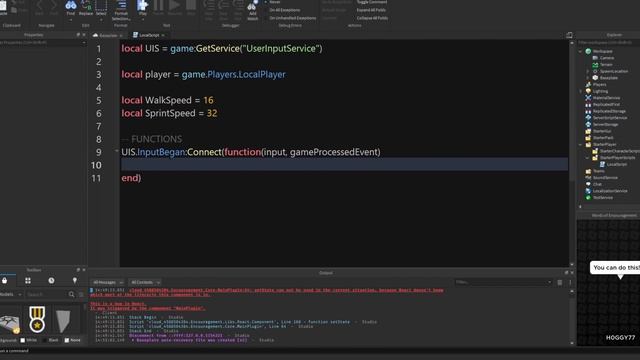This screenshot has width=640, height=360.
Task: Open the All Contexts filter dropdown
Action: pos(145,282)
